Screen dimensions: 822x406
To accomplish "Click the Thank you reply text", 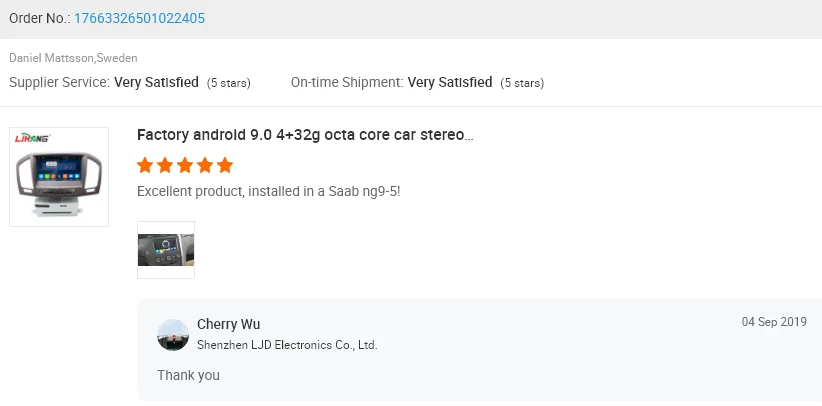I will coord(188,375).
